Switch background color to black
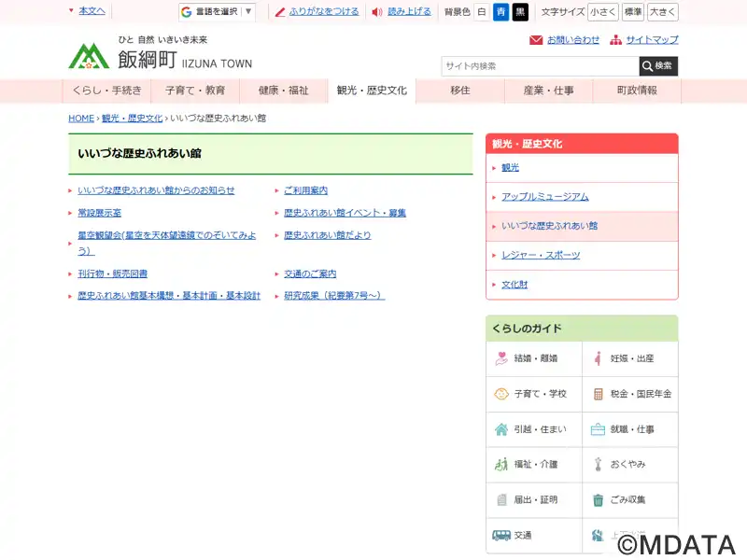This screenshot has height=560, width=747. (x=520, y=12)
